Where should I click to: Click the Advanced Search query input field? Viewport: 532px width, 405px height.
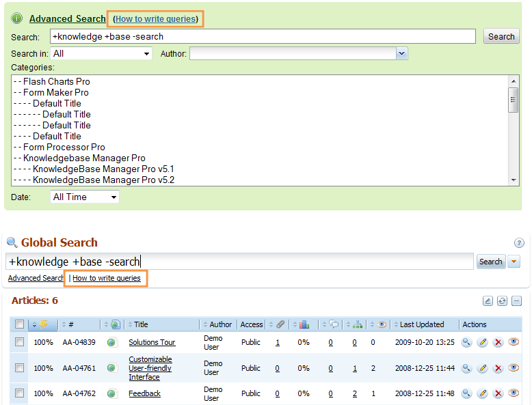[263, 36]
